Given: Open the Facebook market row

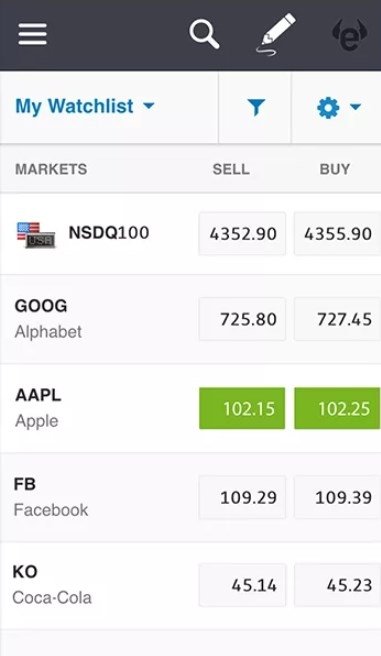Looking at the screenshot, I should 190,497.
